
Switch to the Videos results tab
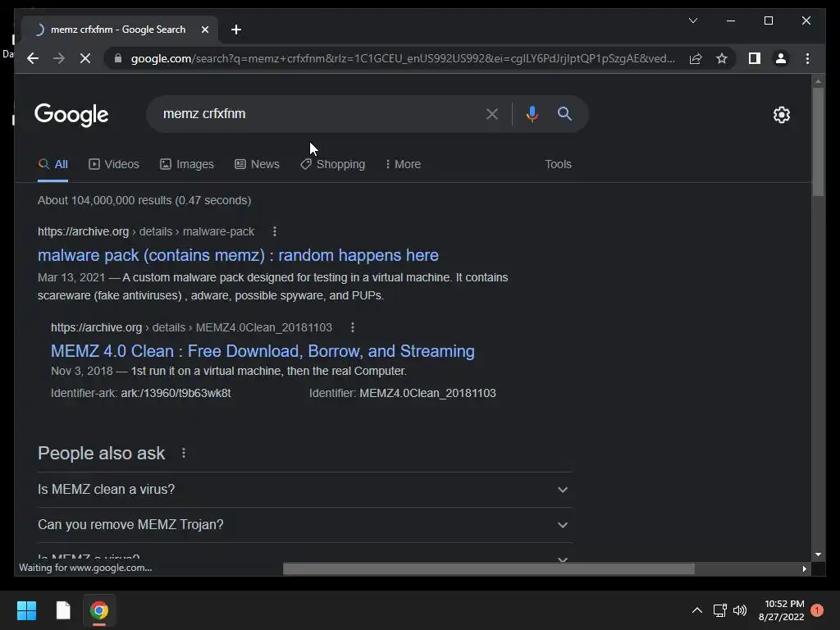click(x=113, y=164)
